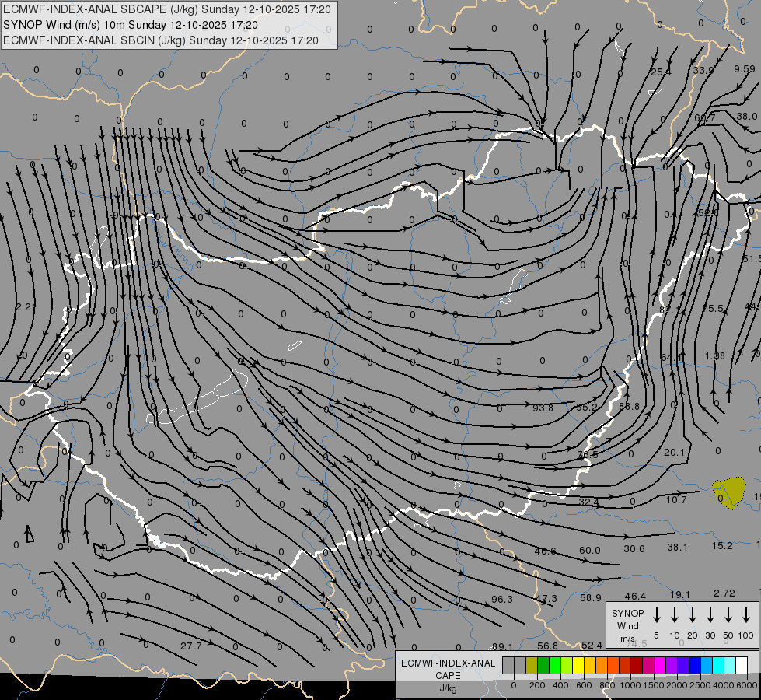Click the 4000 tick label in CAPE legend
Viewport: 761px width, 700px height.
[x=723, y=685]
